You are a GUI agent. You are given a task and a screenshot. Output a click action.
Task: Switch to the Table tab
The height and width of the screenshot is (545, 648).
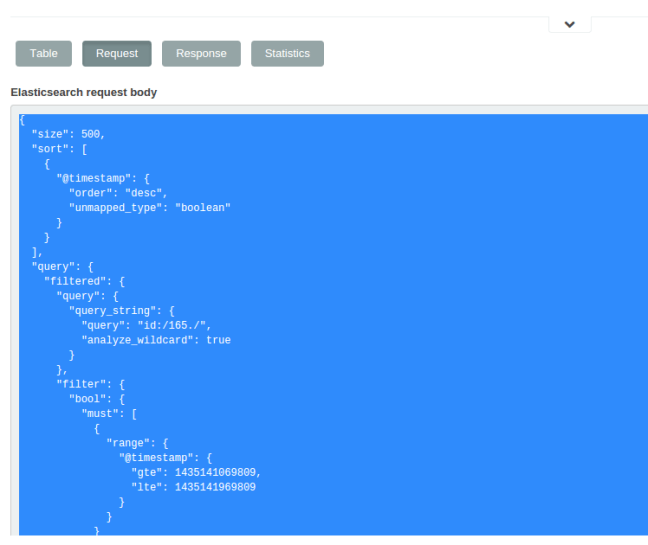coord(44,54)
